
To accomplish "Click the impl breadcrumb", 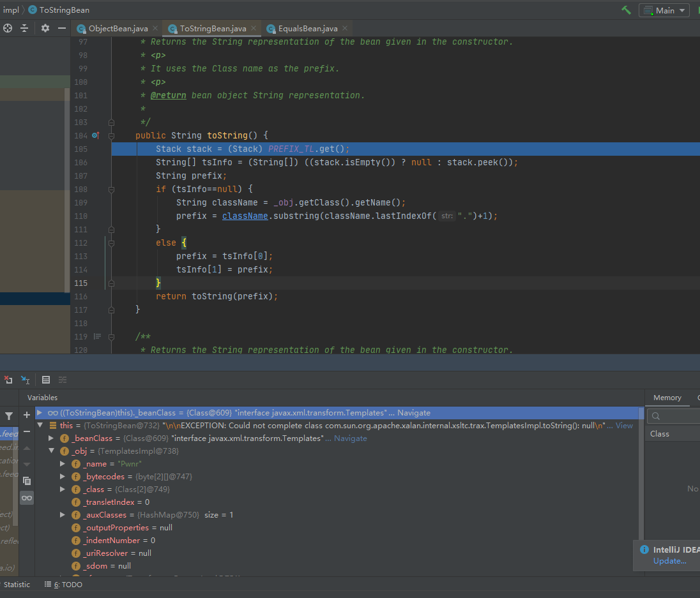I will (x=11, y=10).
